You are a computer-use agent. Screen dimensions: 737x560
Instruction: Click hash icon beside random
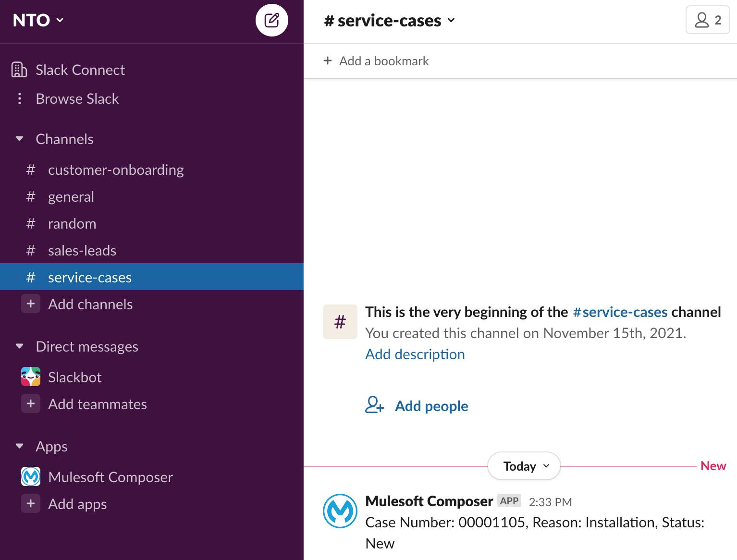pos(31,223)
